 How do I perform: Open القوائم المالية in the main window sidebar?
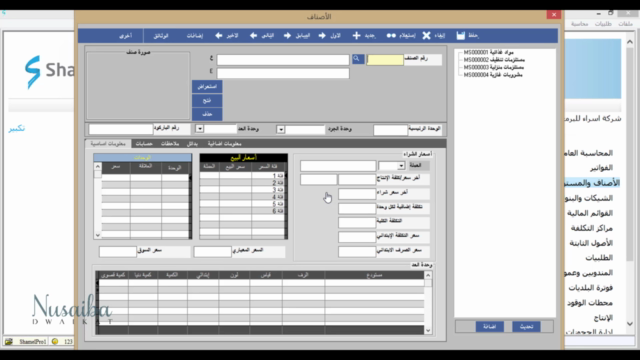(590, 213)
